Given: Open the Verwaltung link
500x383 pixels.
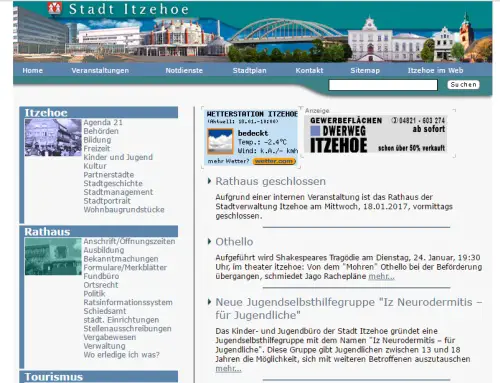Looking at the screenshot, I should pyautogui.click(x=104, y=346).
